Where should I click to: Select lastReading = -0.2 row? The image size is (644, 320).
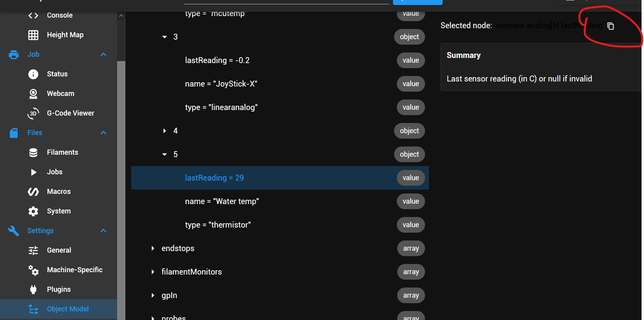pyautogui.click(x=280, y=60)
